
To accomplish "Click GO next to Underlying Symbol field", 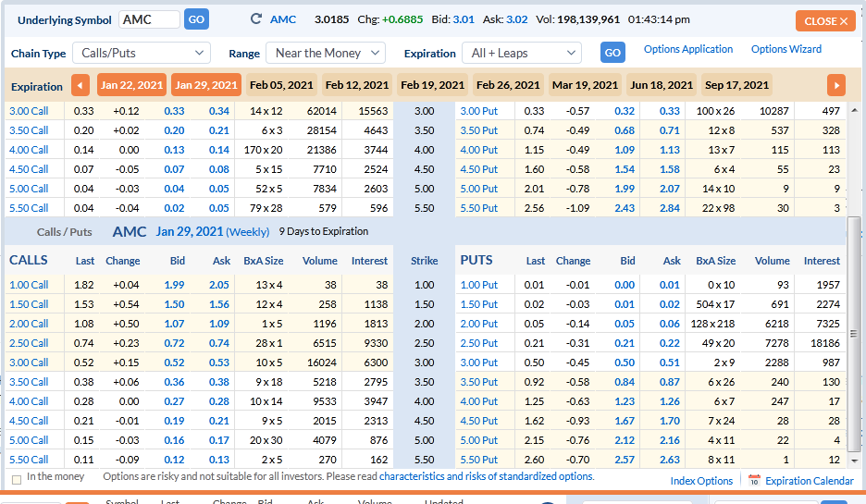I will tap(196, 19).
